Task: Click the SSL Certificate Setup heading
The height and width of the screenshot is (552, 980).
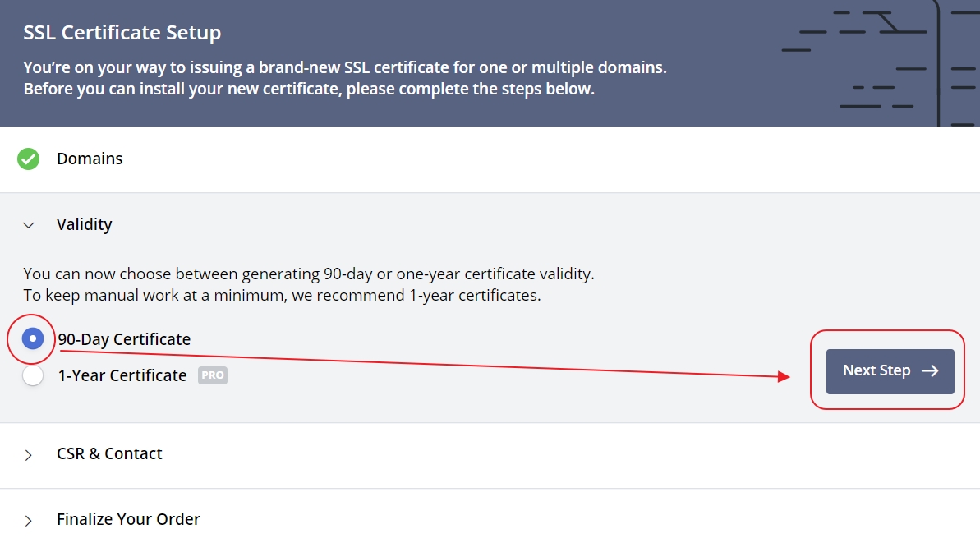Action: coord(122,33)
